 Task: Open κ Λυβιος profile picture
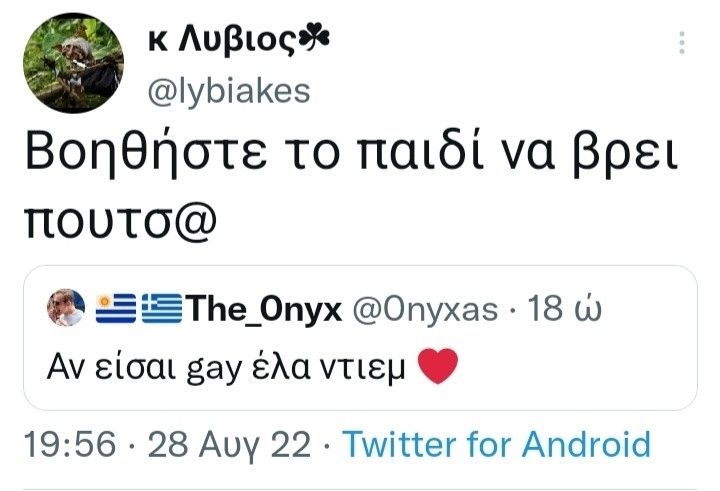(73, 63)
